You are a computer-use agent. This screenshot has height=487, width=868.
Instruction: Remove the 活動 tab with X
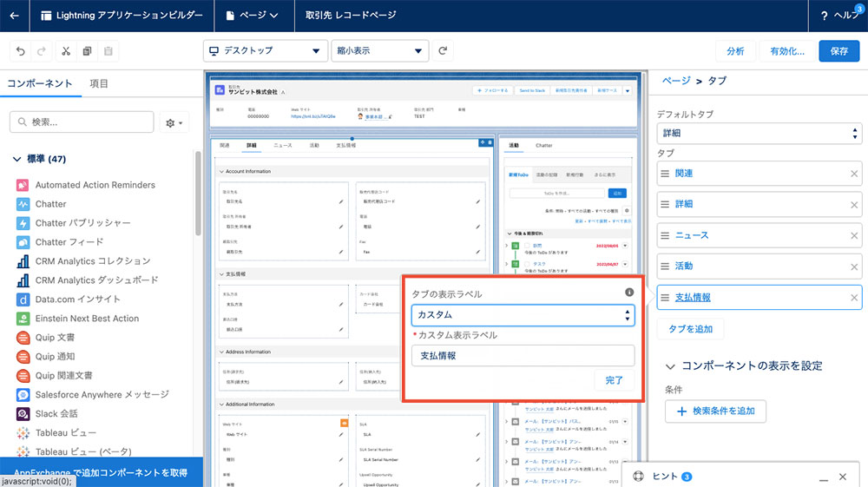click(854, 267)
